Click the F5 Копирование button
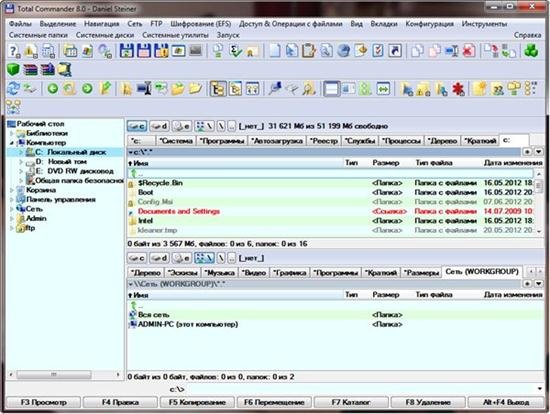 click(x=197, y=402)
